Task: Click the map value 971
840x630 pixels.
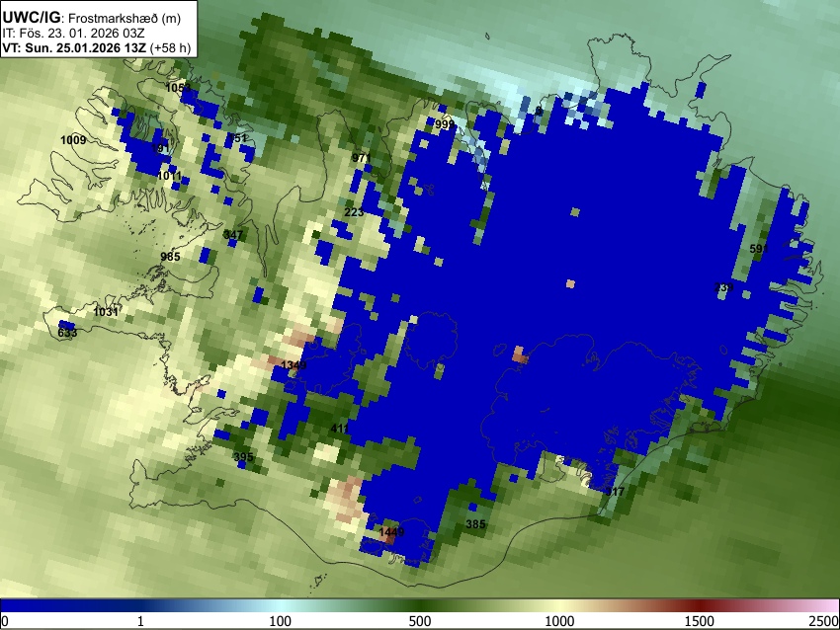Action: (x=362, y=158)
